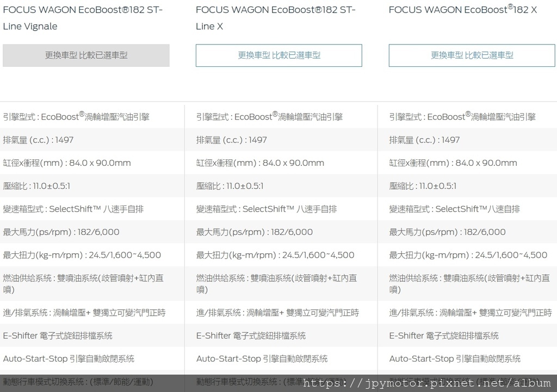Click change-model button under ST-Line X
The width and height of the screenshot is (557, 392).
coord(279,55)
